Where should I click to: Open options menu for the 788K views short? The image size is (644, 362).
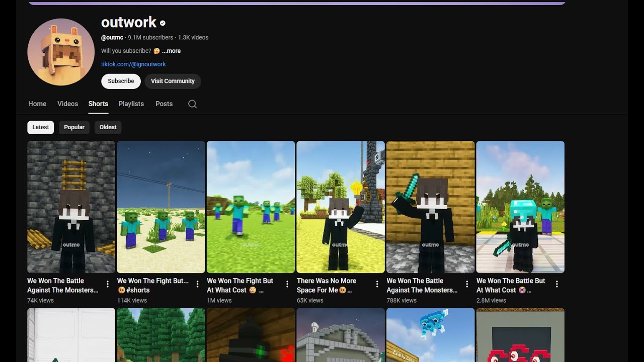467,284
